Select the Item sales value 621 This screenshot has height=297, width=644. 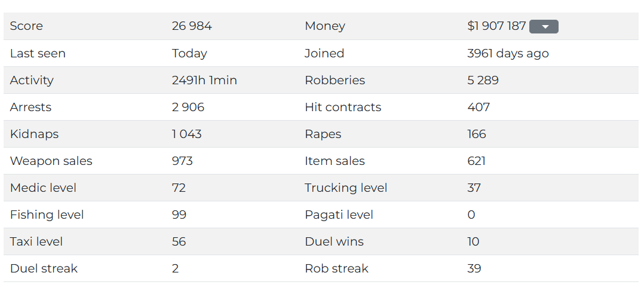coord(477,161)
